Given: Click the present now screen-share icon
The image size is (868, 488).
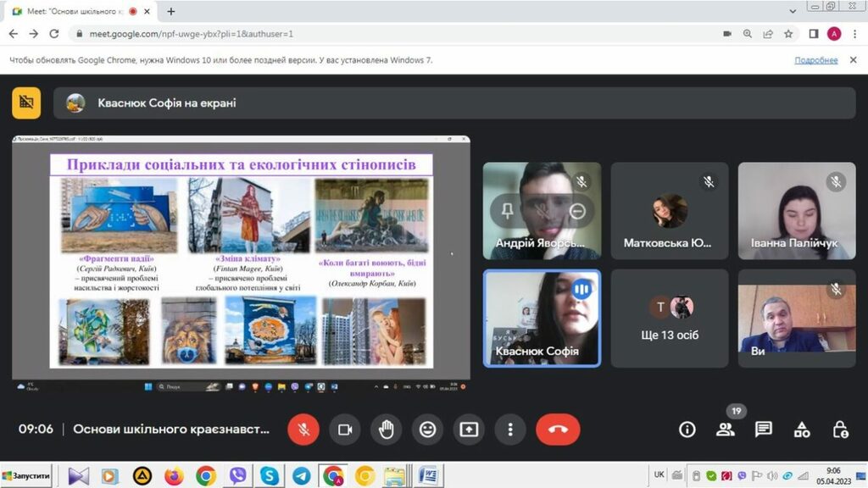Looking at the screenshot, I should [469, 430].
